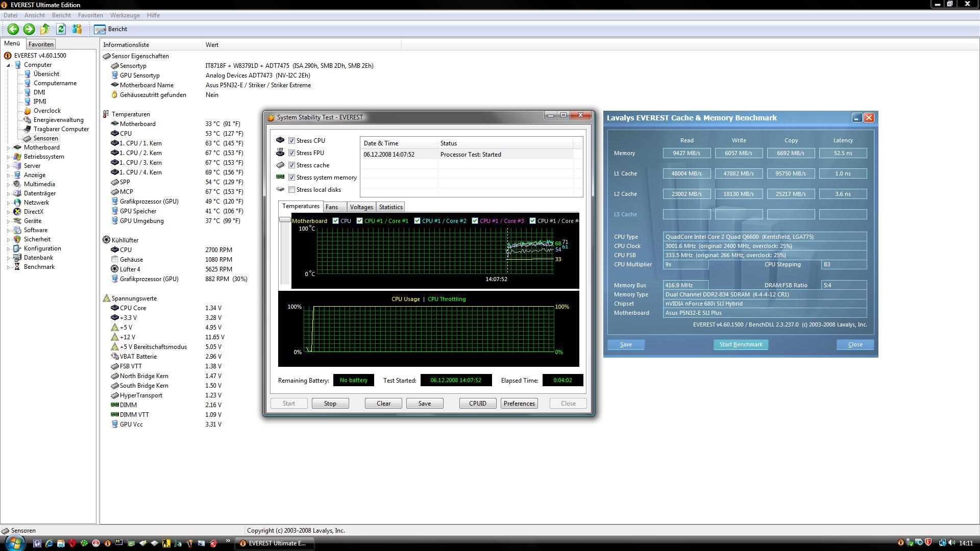Viewport: 980px width, 551px height.
Task: Click the two-people users toolbar icon
Action: pyautogui.click(x=77, y=29)
